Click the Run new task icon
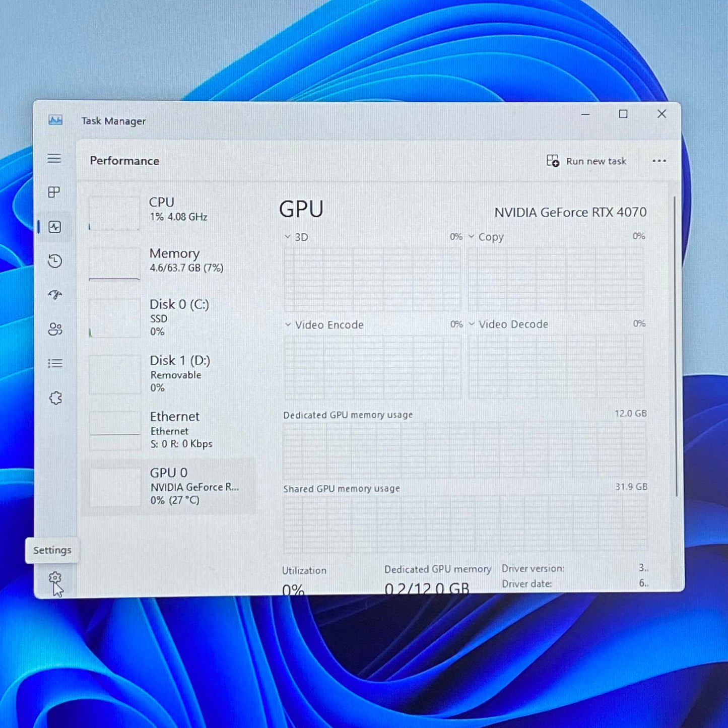Image resolution: width=728 pixels, height=728 pixels. [553, 161]
